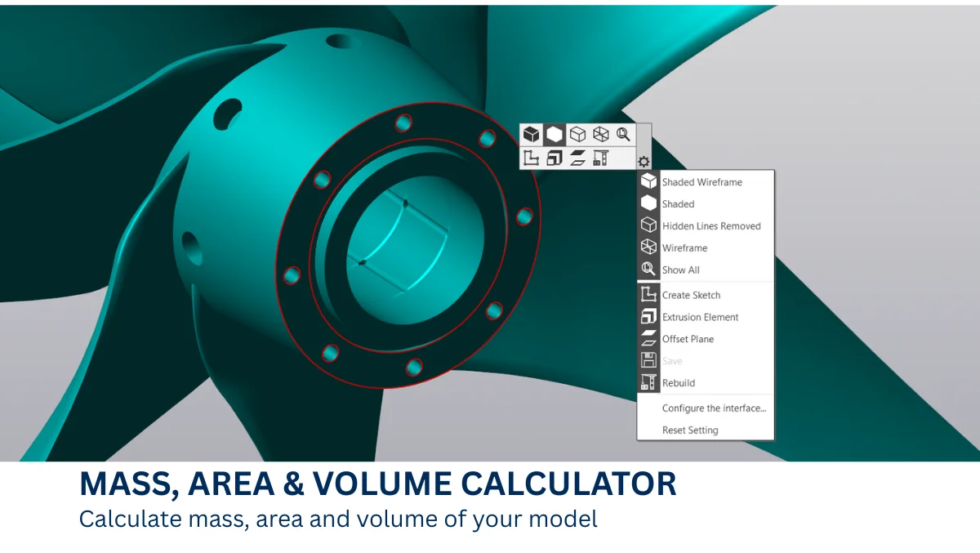Click Offset Plane icon in floating toolbar
Screen dimensions: 980x553
click(577, 158)
